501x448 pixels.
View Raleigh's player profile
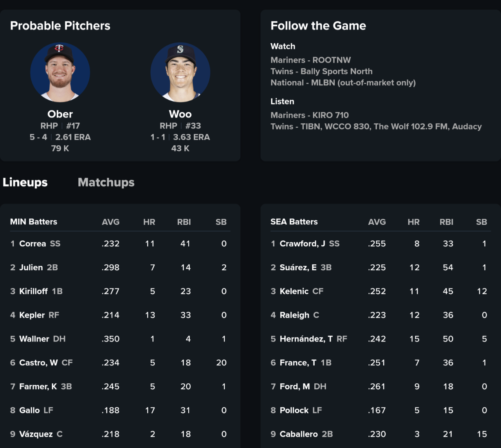294,315
